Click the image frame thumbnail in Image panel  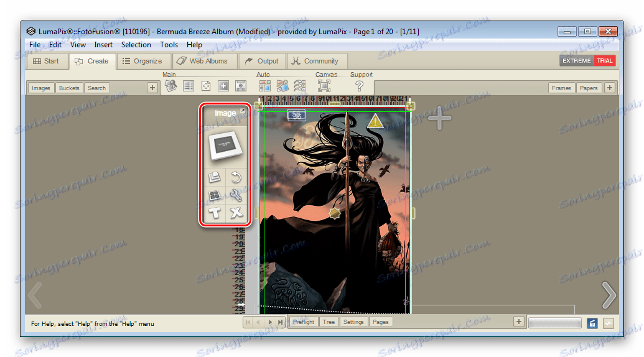coord(225,146)
